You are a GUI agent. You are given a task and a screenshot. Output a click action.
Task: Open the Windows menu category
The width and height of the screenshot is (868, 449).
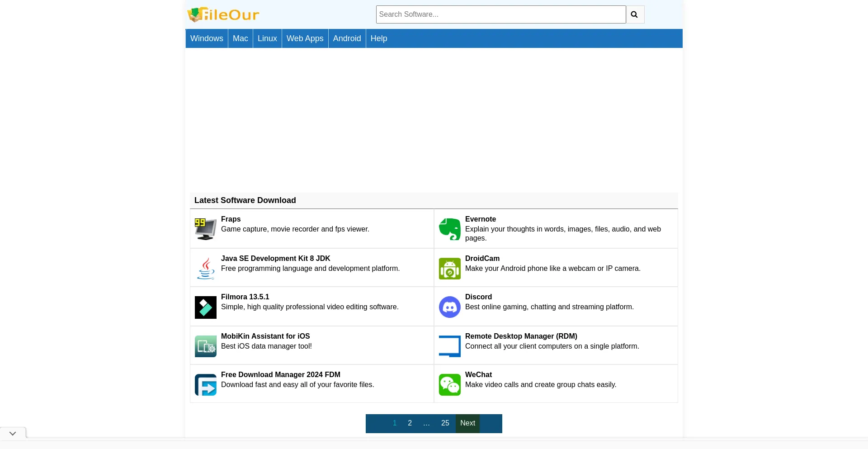point(207,38)
